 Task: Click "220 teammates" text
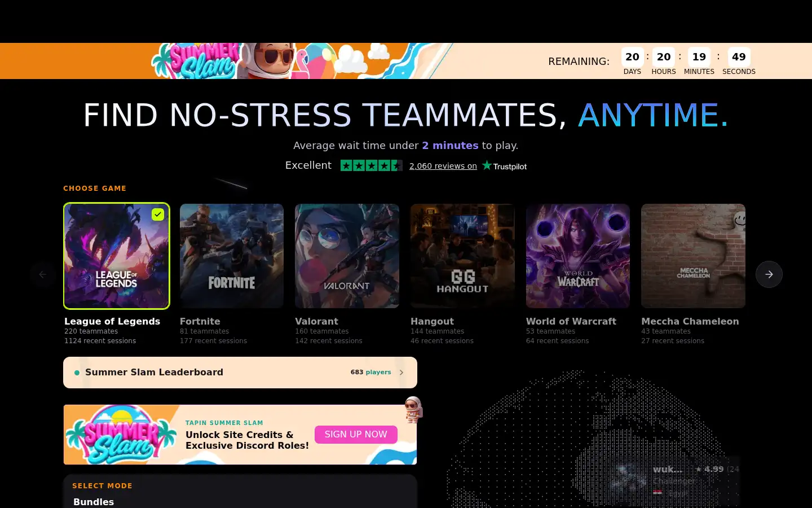pos(91,331)
